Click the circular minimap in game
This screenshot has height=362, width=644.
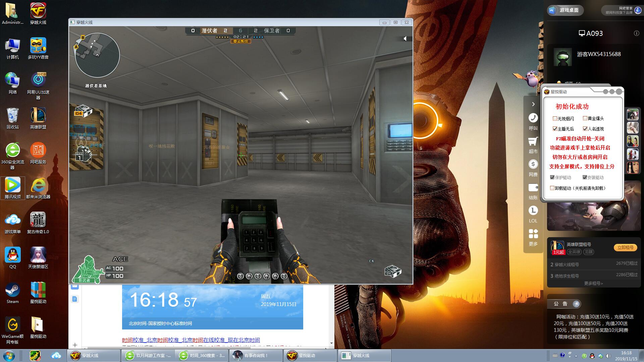click(97, 55)
